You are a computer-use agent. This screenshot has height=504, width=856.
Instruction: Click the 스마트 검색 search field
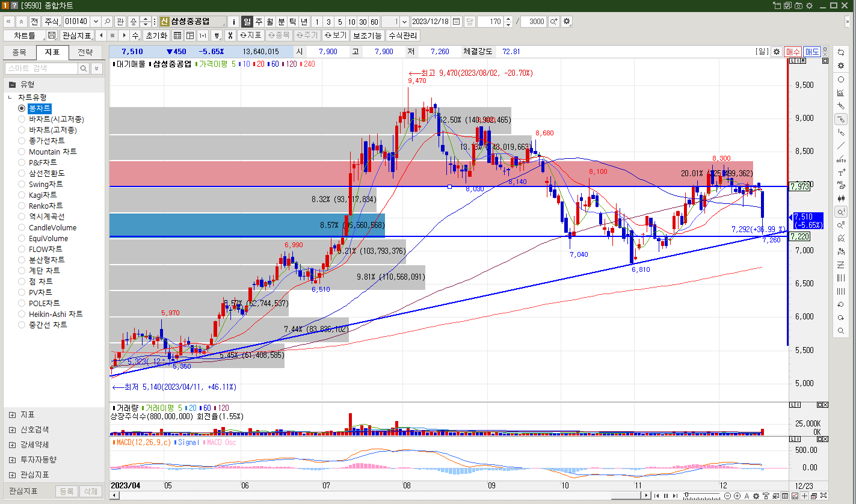coord(42,69)
